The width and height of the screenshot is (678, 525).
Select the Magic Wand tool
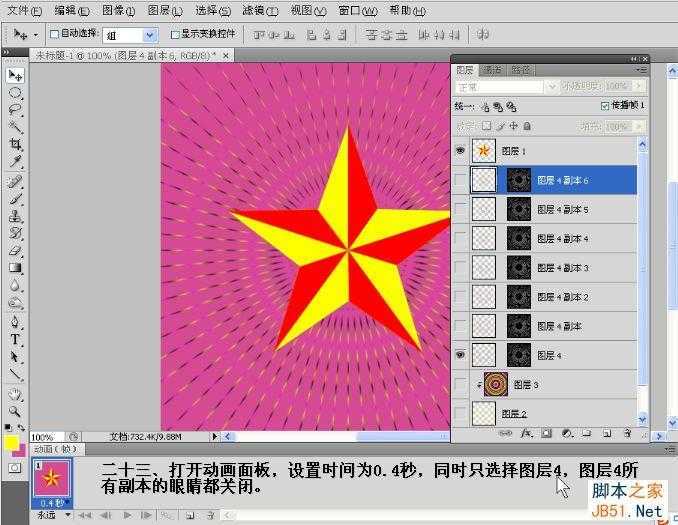point(15,127)
